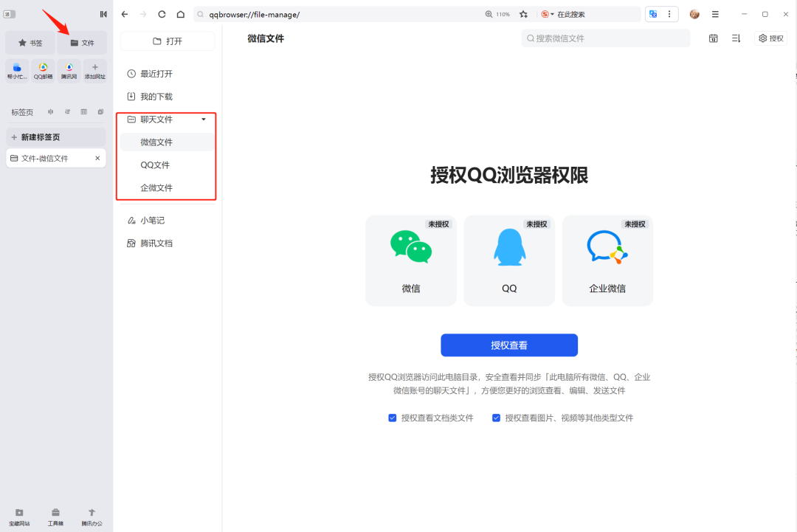
Task: Click the 授权 settings button
Action: click(x=771, y=38)
